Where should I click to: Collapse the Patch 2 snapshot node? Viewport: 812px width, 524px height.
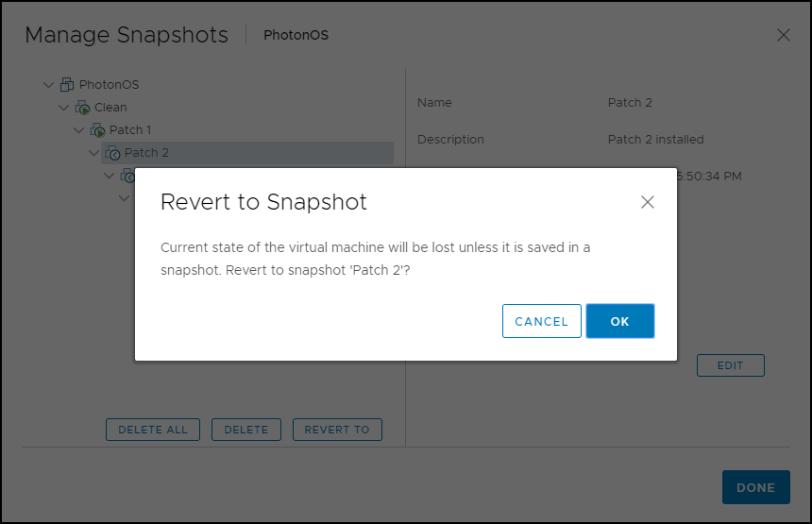[94, 153]
